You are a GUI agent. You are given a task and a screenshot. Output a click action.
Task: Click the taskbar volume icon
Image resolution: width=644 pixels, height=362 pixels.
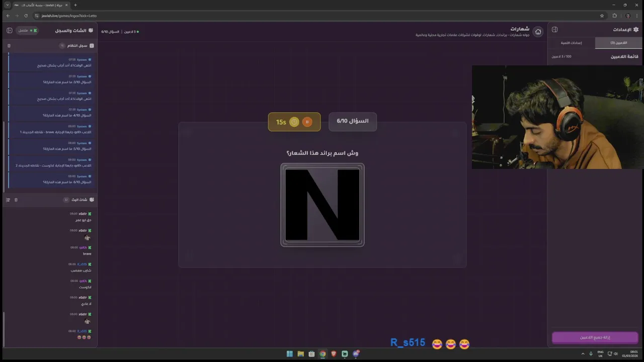pos(616,353)
